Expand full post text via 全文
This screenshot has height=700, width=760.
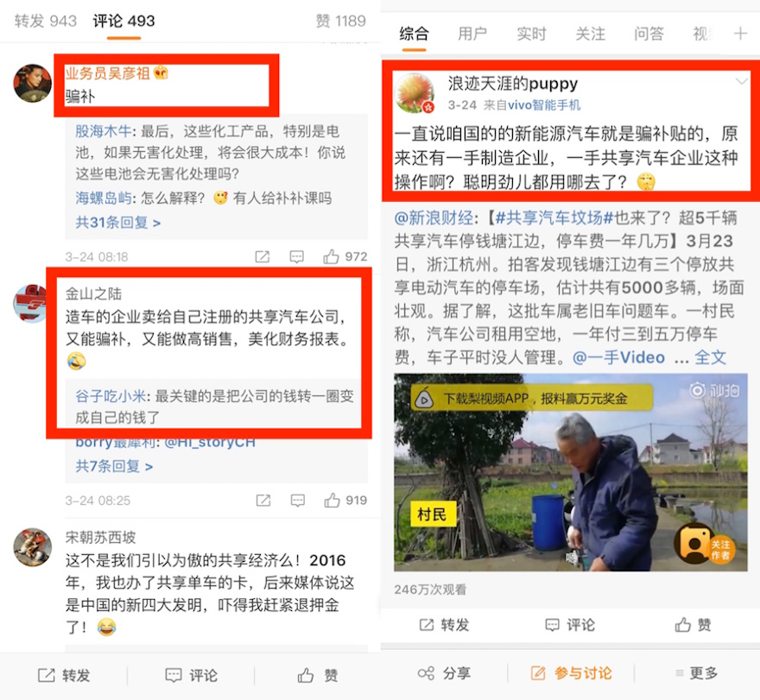710,357
